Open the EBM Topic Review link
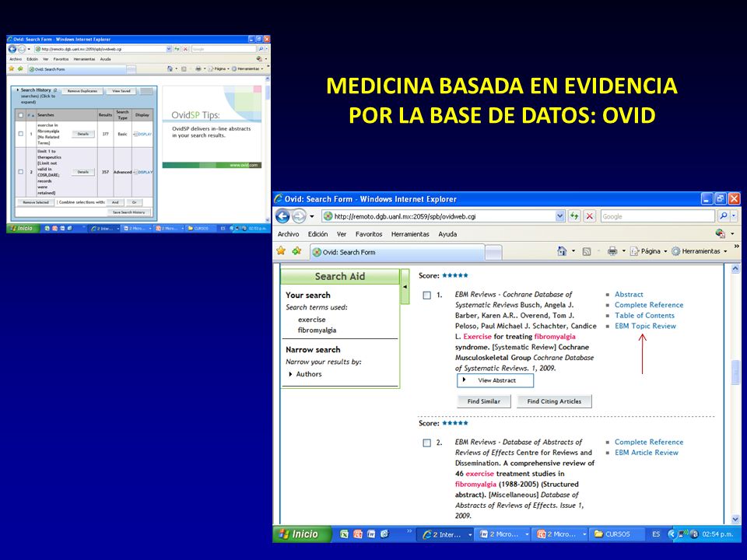This screenshot has height=560, width=747. tap(645, 326)
